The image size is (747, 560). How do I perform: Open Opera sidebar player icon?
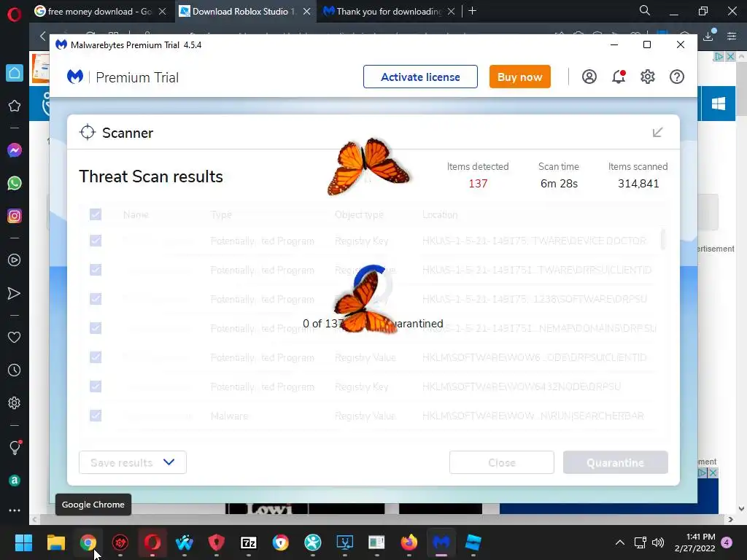click(x=15, y=260)
